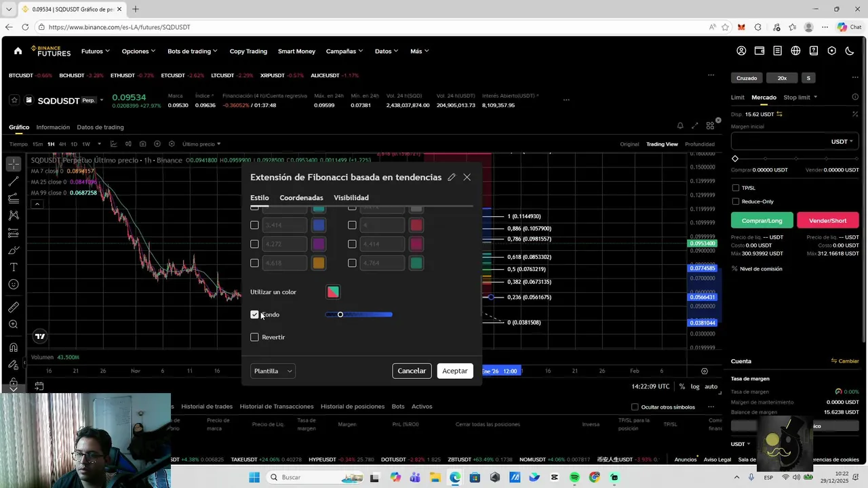Click the Aceptar button
The width and height of the screenshot is (868, 488).
(455, 371)
